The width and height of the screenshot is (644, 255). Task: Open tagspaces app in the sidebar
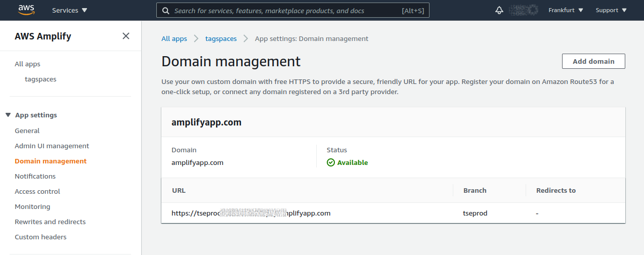(x=40, y=79)
